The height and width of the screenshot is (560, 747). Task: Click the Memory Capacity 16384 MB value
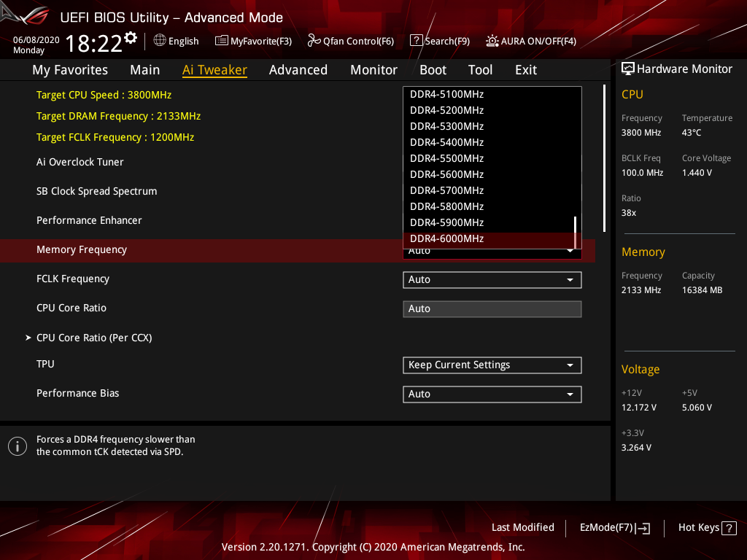[x=703, y=290]
